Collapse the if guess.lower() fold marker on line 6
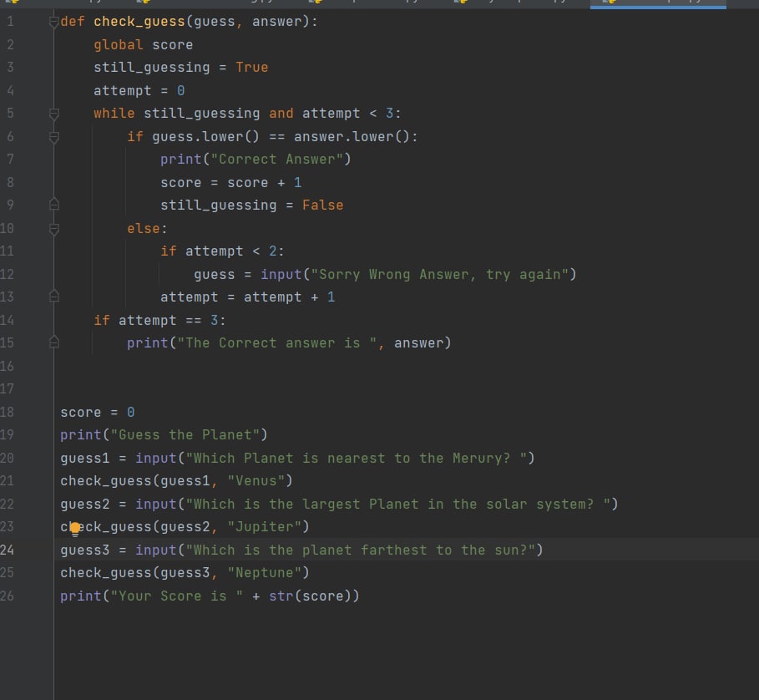The image size is (759, 700). (x=54, y=137)
